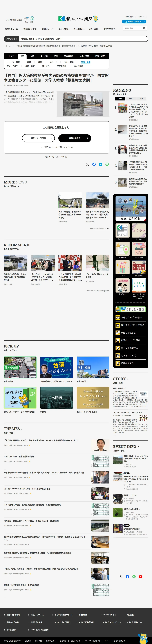This screenshot has width=152, height=644.
Task: Click the Kumamoto Nichinichi Shimbun logo
Action: (x=78, y=19)
